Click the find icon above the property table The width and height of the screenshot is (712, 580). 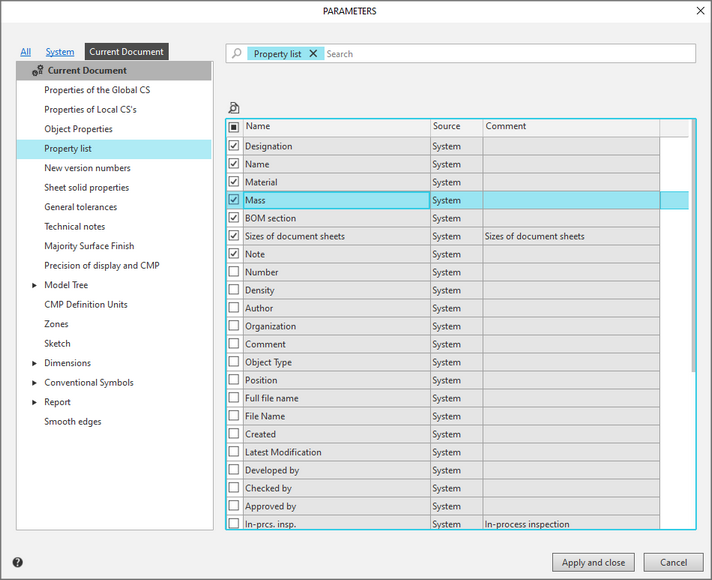[234, 108]
